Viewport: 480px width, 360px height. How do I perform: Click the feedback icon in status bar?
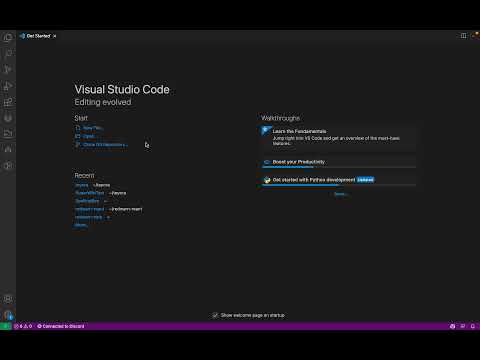tap(463, 326)
